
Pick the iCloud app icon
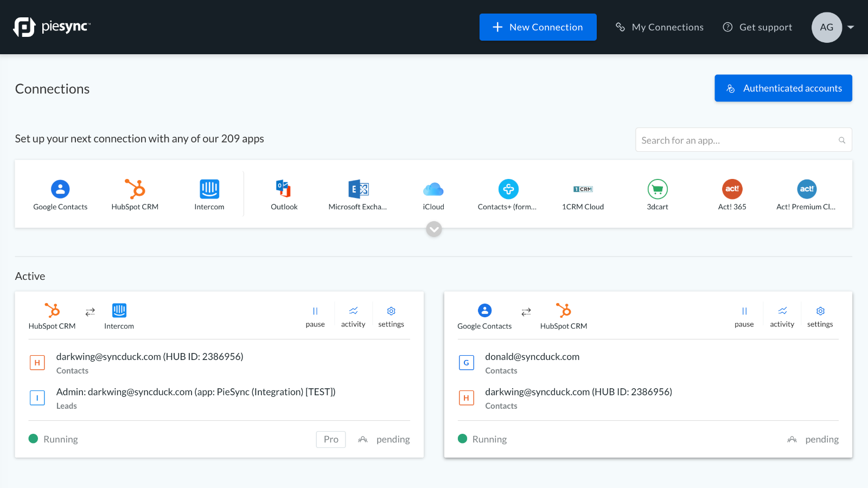point(433,190)
